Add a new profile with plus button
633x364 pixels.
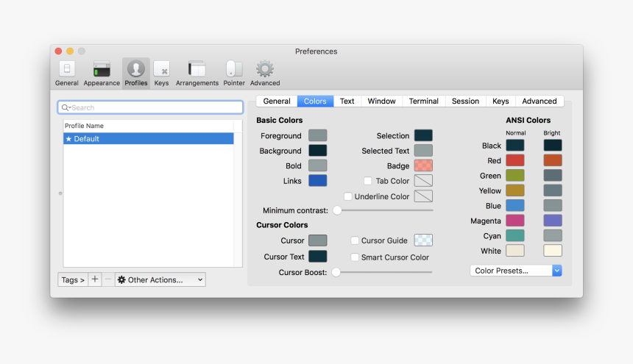[x=95, y=279]
